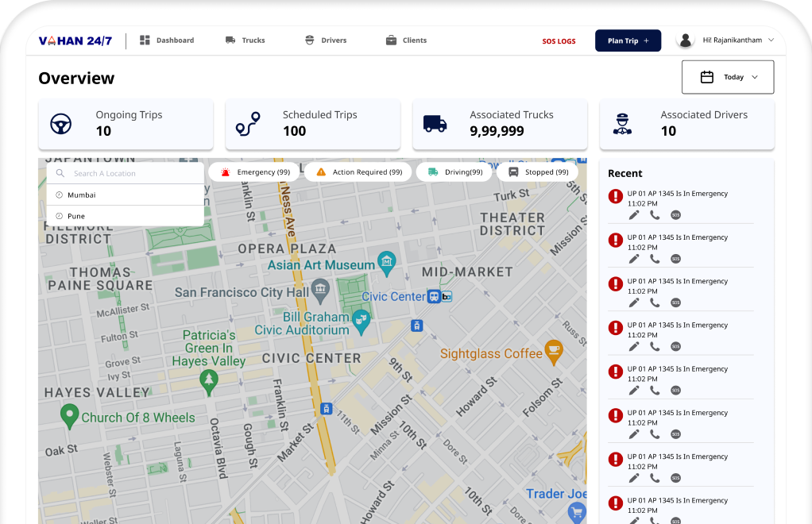Viewport: 812px width, 524px height.
Task: Click the user profile avatar
Action: (685, 40)
